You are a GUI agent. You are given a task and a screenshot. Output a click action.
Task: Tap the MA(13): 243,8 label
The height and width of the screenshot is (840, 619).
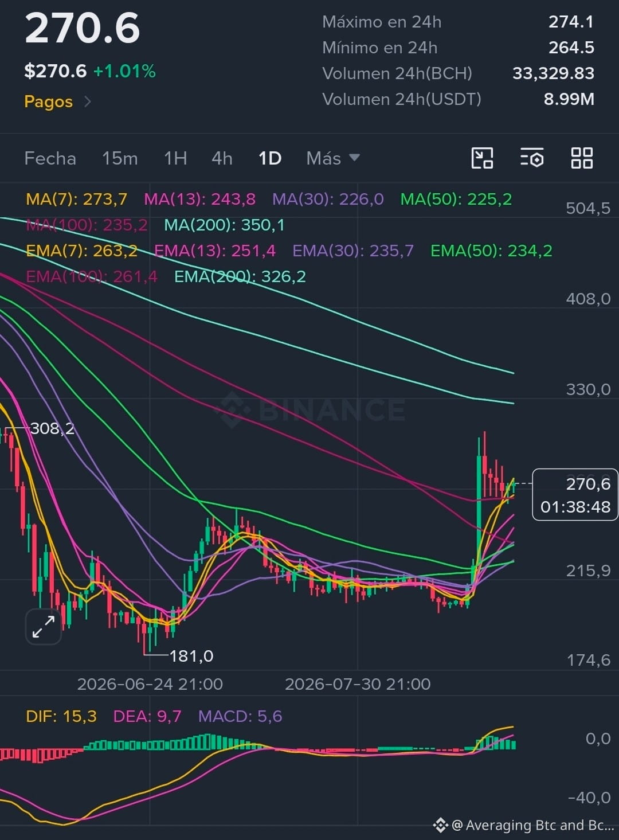pyautogui.click(x=199, y=199)
